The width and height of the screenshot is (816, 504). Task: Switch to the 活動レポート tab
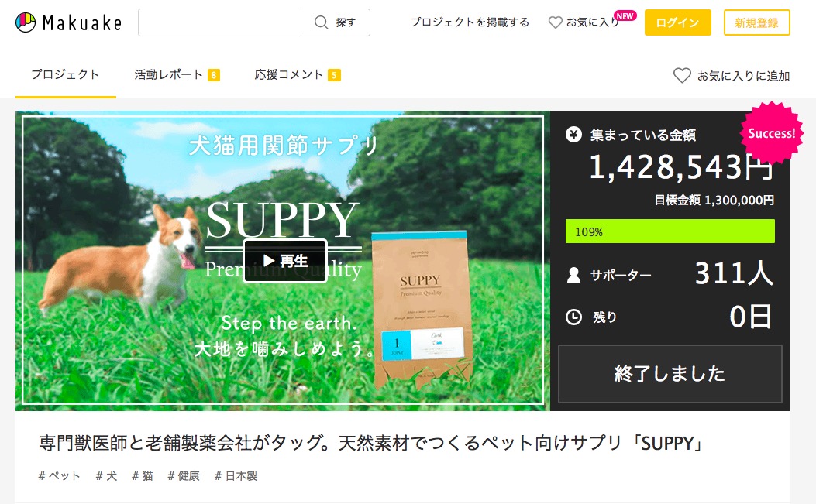click(177, 75)
